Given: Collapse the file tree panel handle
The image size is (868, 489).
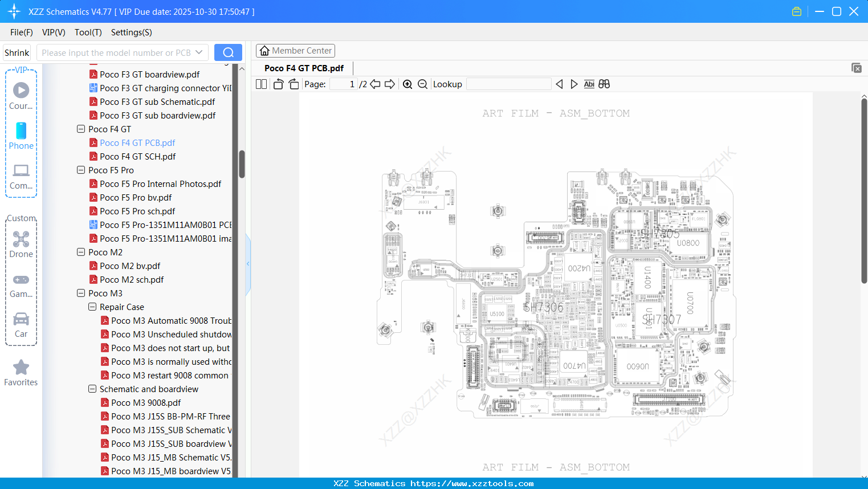Looking at the screenshot, I should pyautogui.click(x=248, y=263).
